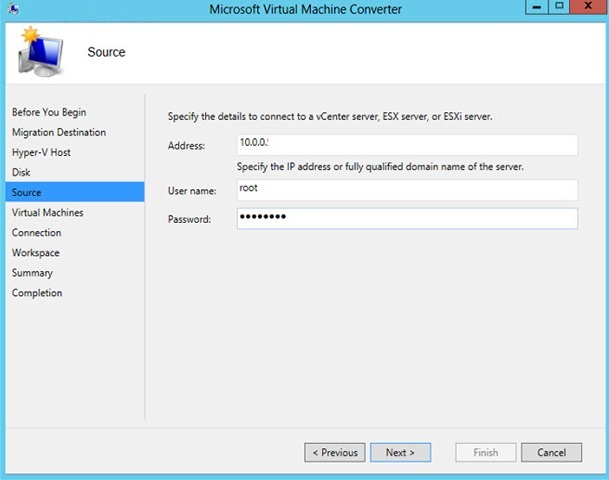The height and width of the screenshot is (480, 609).
Task: Click the disabled Finish button
Action: click(x=485, y=452)
